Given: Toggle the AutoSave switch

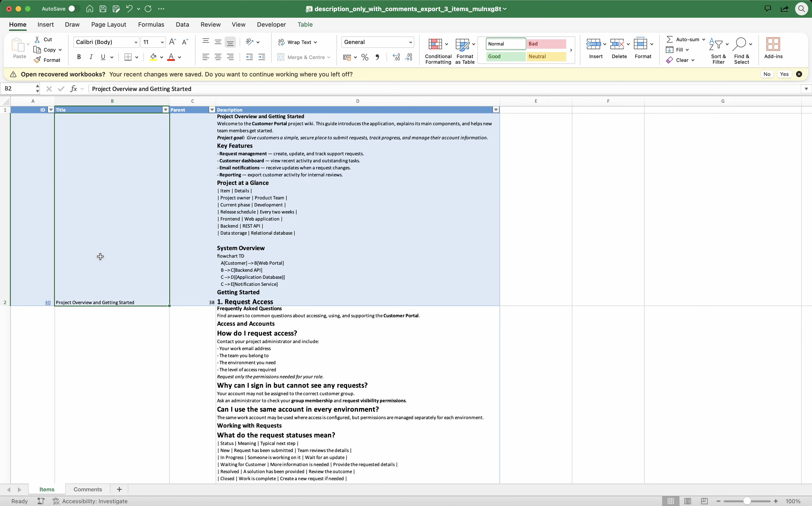Looking at the screenshot, I should [74, 9].
